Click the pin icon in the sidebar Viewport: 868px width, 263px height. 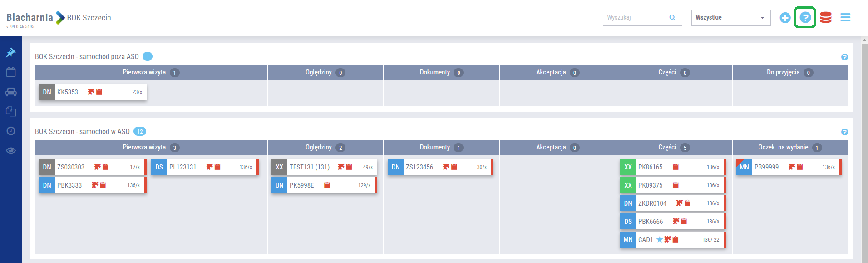11,53
